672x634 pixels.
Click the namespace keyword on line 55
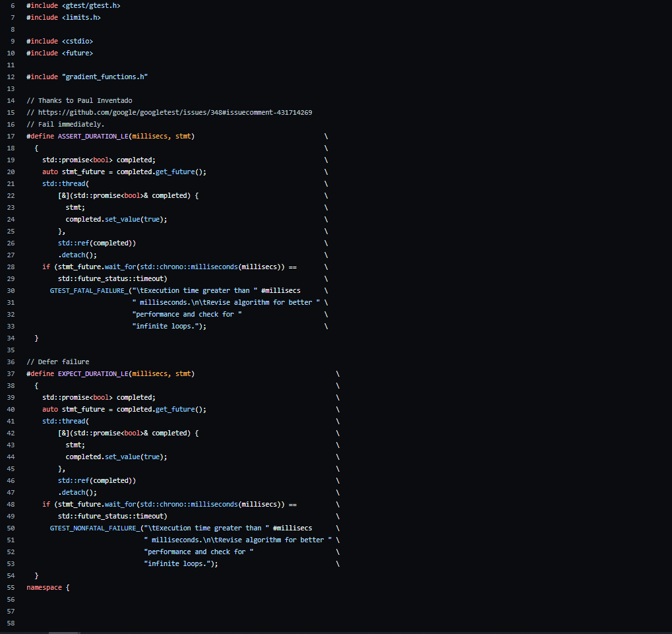(44, 587)
